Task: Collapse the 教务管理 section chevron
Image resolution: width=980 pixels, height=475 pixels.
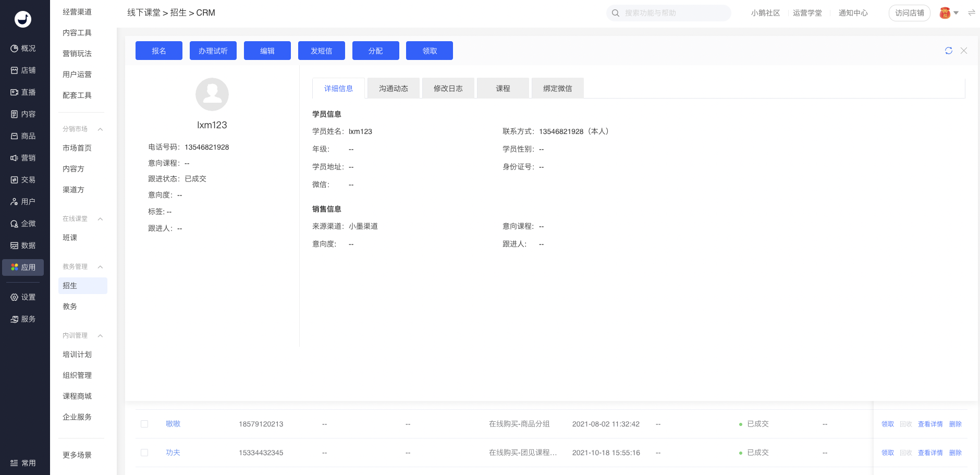Action: [x=100, y=267]
